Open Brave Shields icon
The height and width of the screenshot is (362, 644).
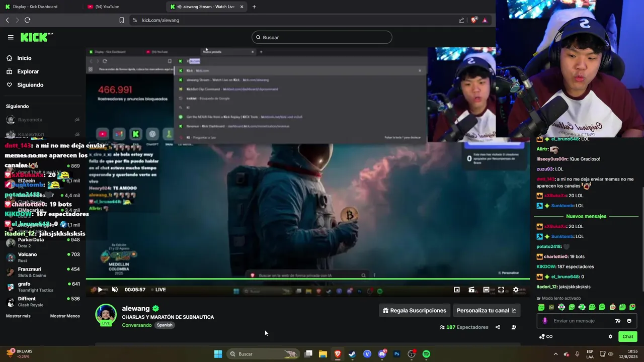click(x=474, y=20)
